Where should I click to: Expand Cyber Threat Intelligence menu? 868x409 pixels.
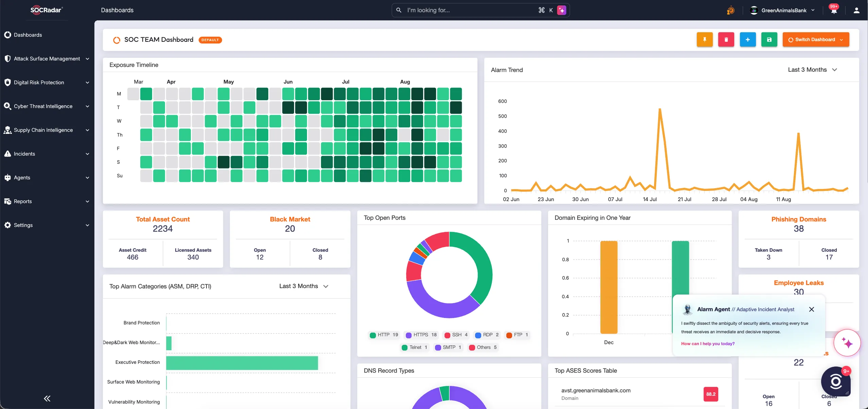click(x=47, y=106)
